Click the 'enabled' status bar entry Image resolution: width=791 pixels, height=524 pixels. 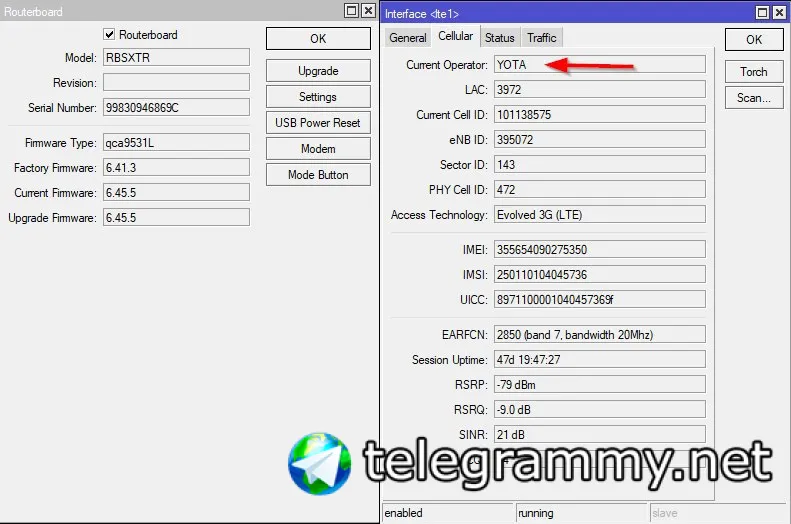[447, 513]
